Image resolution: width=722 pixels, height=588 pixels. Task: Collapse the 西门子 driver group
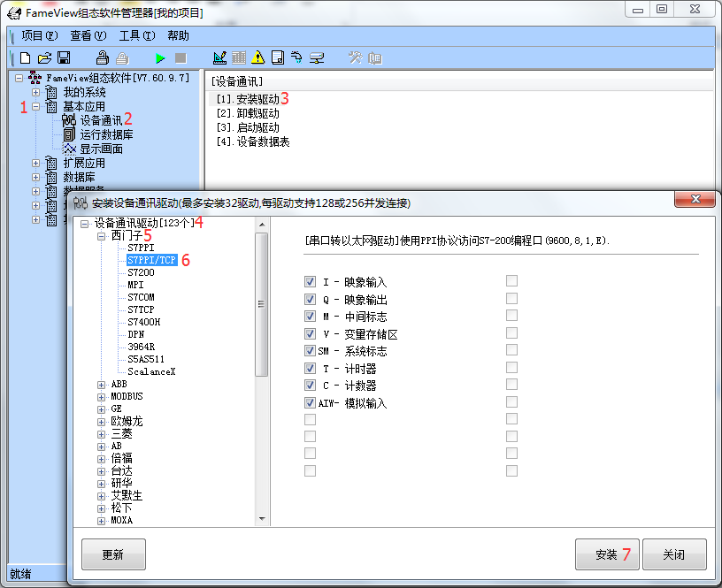click(102, 236)
